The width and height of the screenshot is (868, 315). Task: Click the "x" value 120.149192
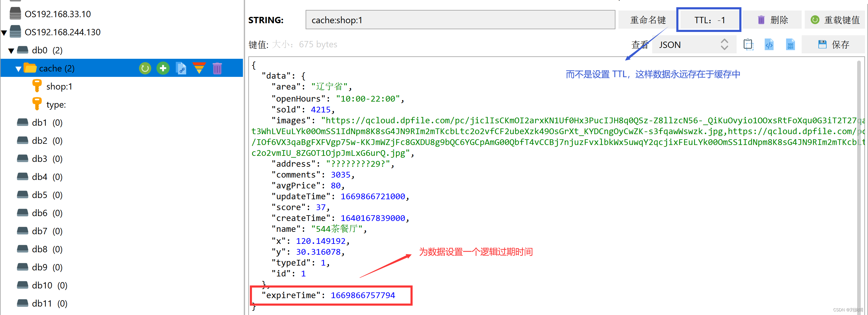[x=320, y=241]
